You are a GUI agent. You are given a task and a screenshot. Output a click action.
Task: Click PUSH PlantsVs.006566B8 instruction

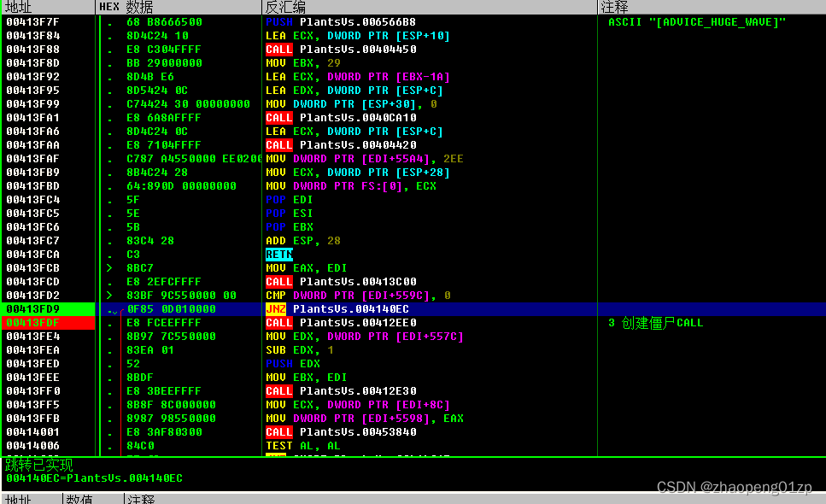(x=341, y=22)
